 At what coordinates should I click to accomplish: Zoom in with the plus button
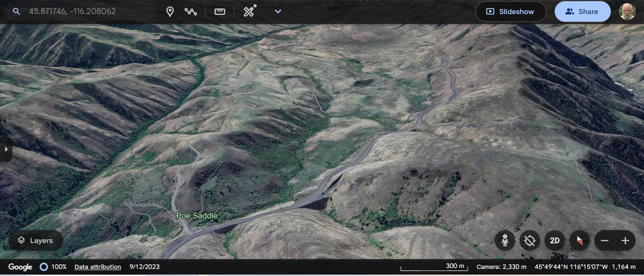[x=625, y=241]
